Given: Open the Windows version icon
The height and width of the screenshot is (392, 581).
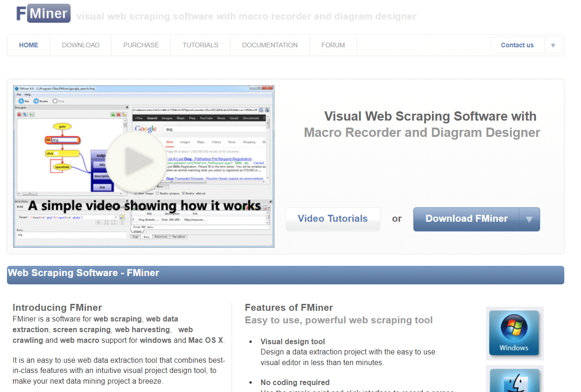Looking at the screenshot, I should [514, 333].
